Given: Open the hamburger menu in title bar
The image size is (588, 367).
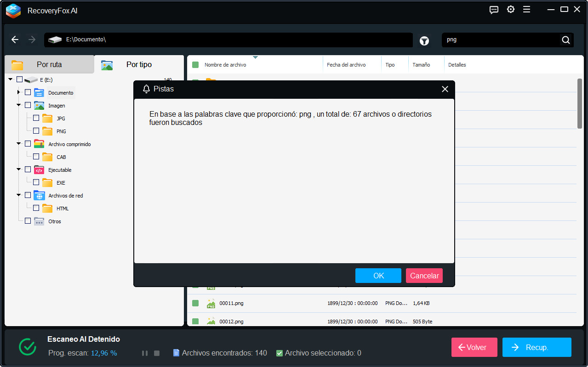Looking at the screenshot, I should tap(526, 9).
